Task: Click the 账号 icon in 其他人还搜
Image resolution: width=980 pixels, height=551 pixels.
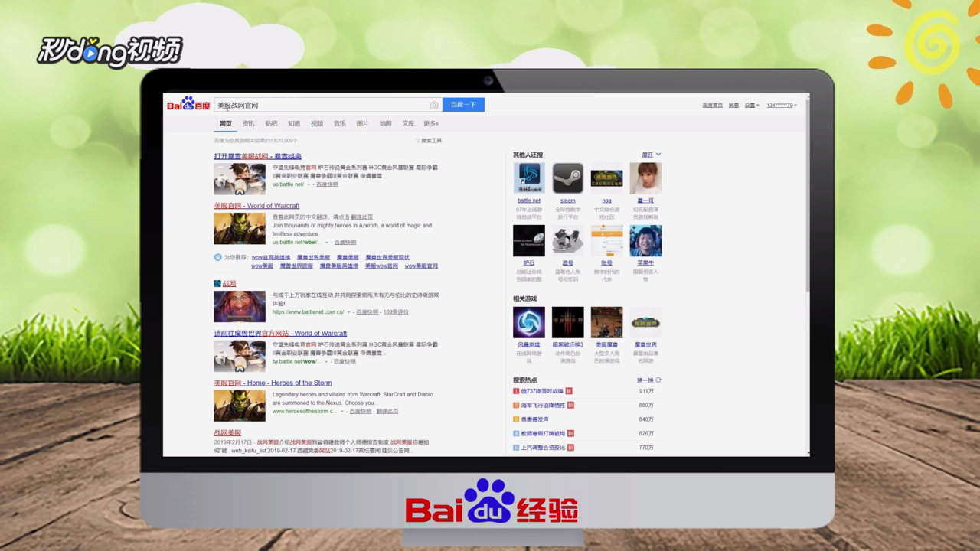Action: [x=606, y=240]
